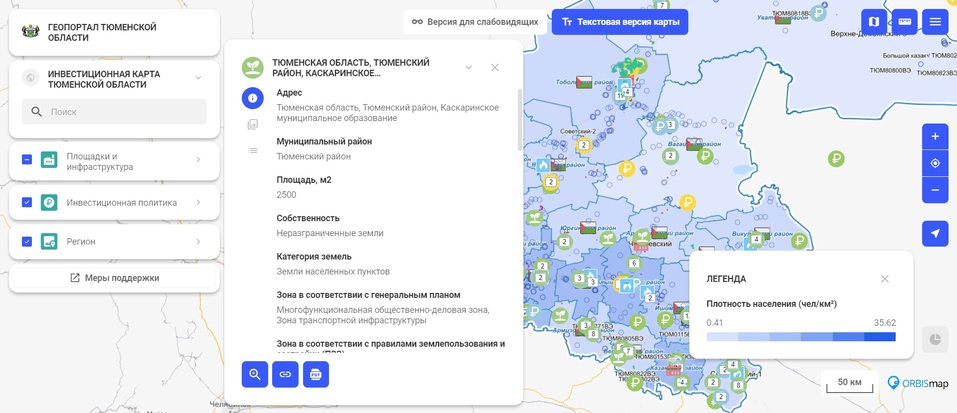Screen dimensions: 957x413
Task: Click the Регион layer map icon
Action: point(49,242)
